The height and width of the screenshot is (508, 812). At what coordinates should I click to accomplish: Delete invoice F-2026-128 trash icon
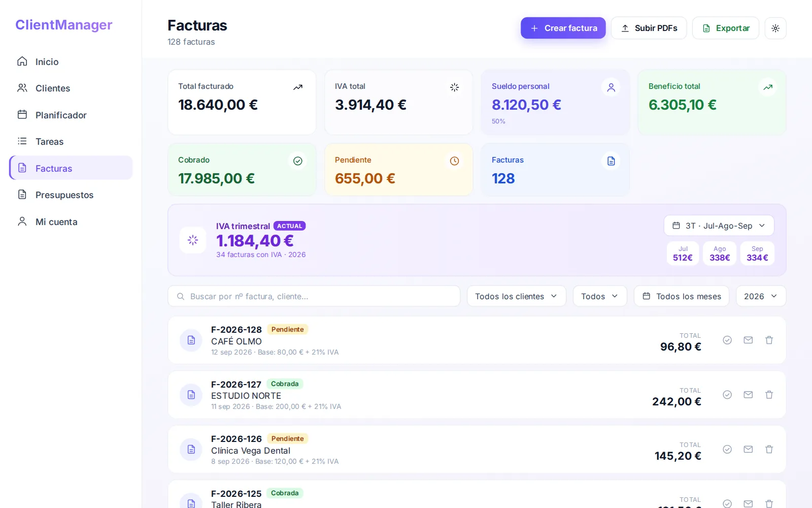769,340
